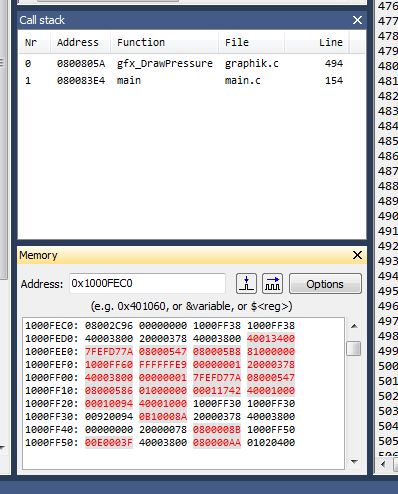Click memory row label 1000FEC0:

52,325
